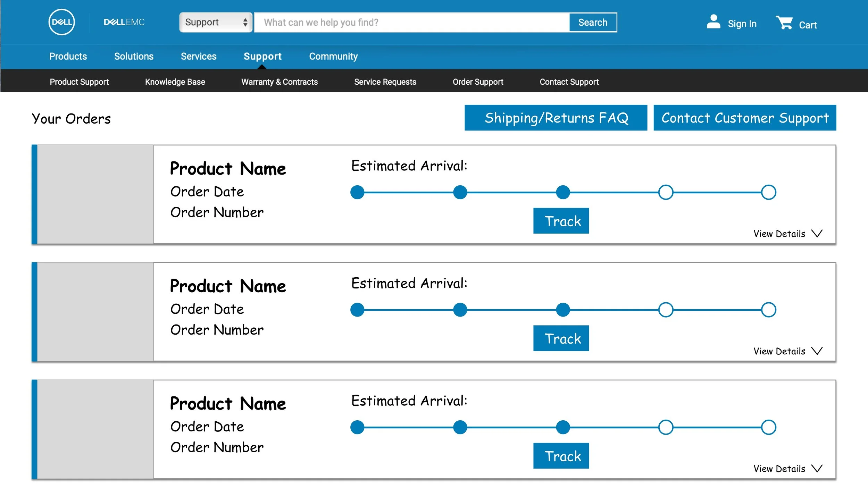Image resolution: width=868 pixels, height=488 pixels.
Task: Click first filled step dot, first order
Action: (x=357, y=192)
